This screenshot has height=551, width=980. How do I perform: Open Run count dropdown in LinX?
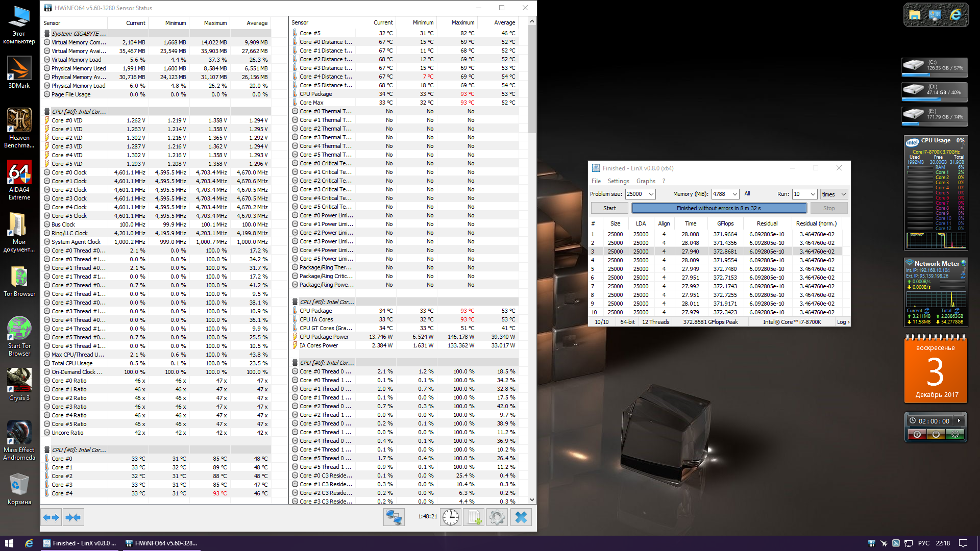pos(813,194)
